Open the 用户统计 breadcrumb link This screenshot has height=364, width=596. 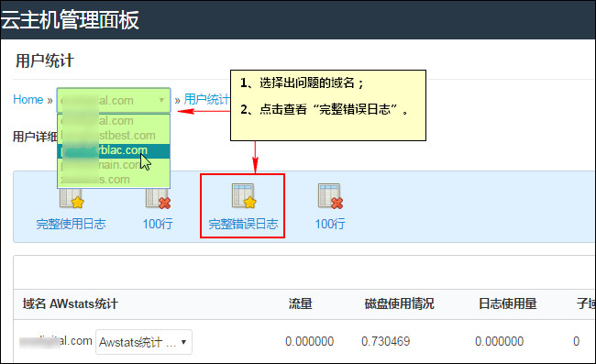point(207,100)
